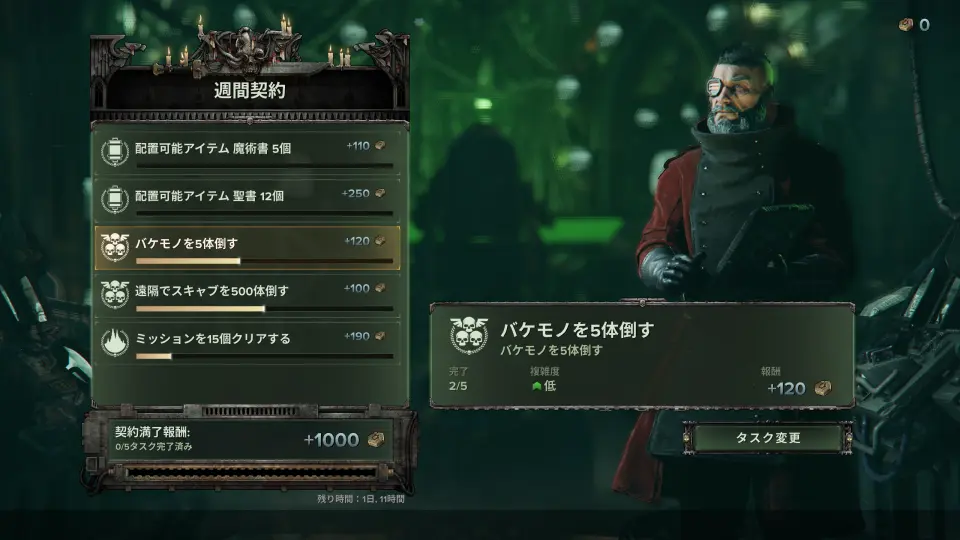Click the progress bar under バケモノを5体倒す
Screen dimensions: 960x540
click(x=264, y=261)
